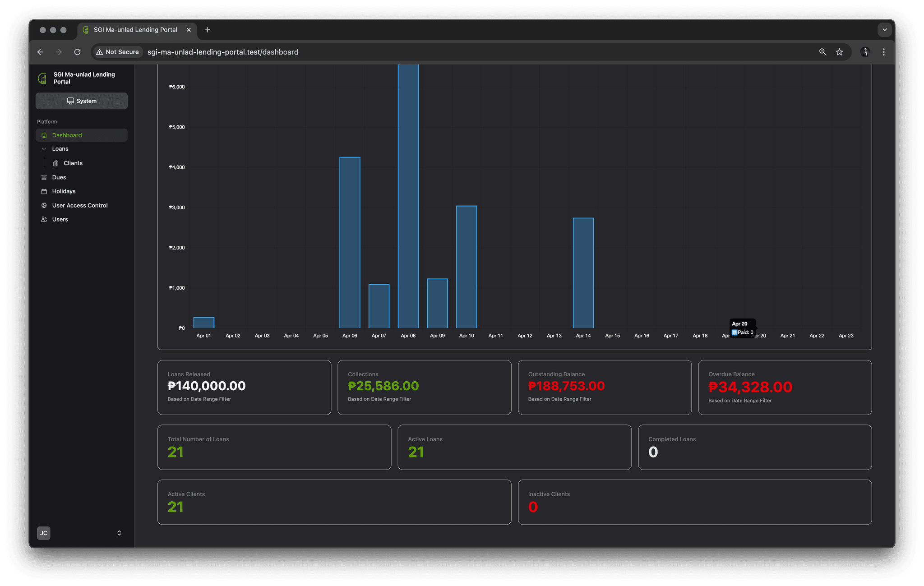Screen dimensions: 924x586
Task: Click the Loans Released ₱140,000.00 value
Action: click(207, 386)
